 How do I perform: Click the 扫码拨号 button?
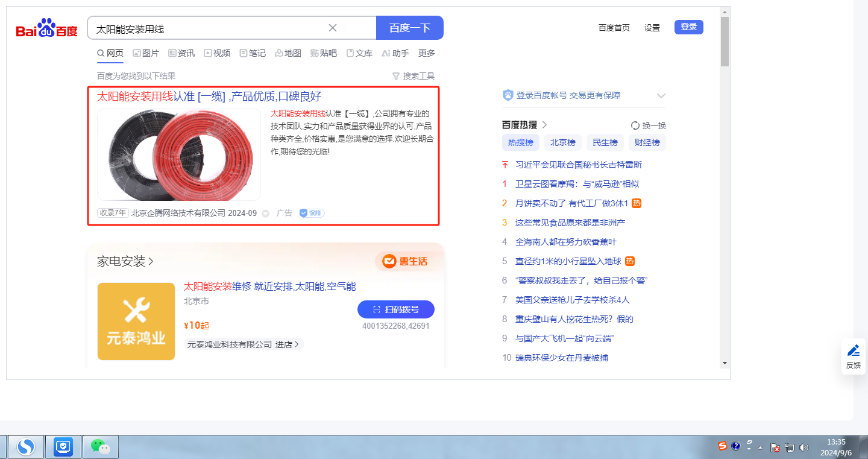point(396,309)
